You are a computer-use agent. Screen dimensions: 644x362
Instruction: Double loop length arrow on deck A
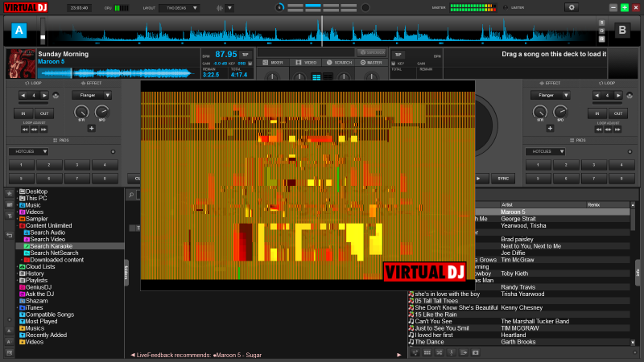44,95
